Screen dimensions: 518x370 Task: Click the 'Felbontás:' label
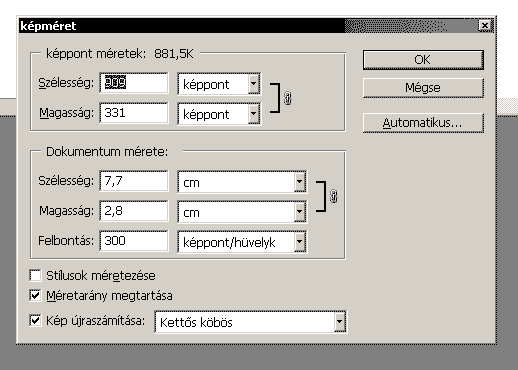tap(66, 241)
